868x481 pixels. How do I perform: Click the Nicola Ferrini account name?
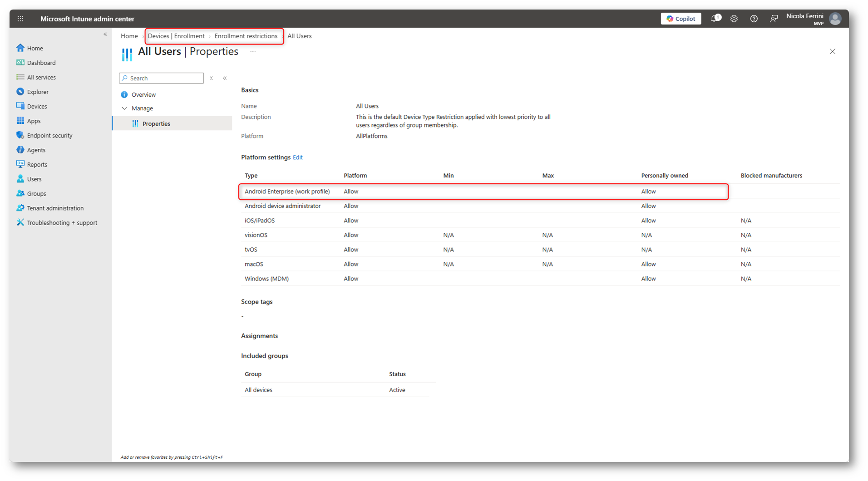805,16
